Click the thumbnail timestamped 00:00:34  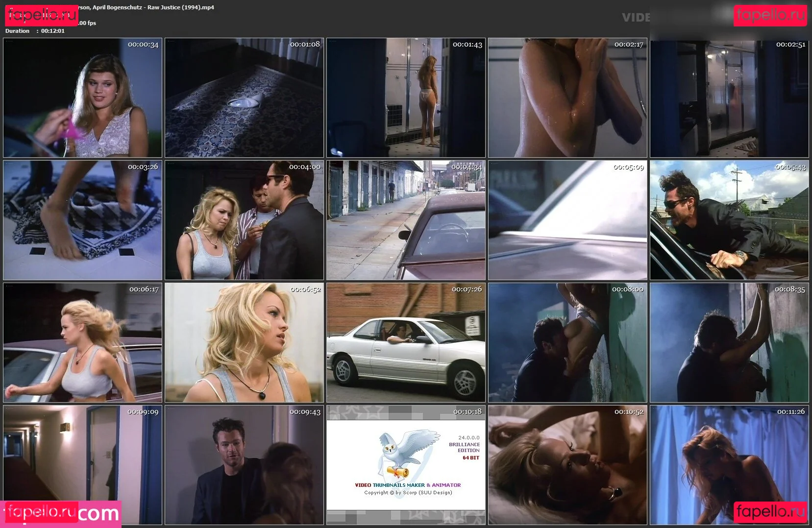click(x=82, y=97)
